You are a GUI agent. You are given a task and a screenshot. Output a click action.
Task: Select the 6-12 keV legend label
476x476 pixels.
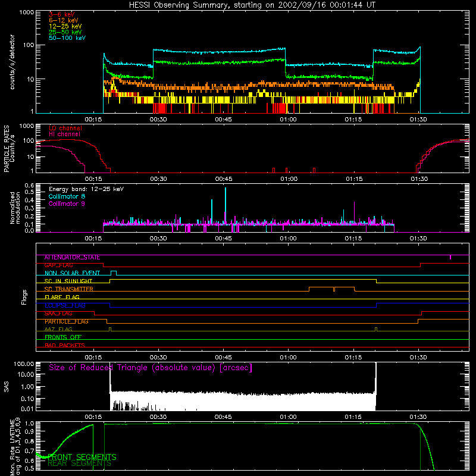tap(63, 20)
